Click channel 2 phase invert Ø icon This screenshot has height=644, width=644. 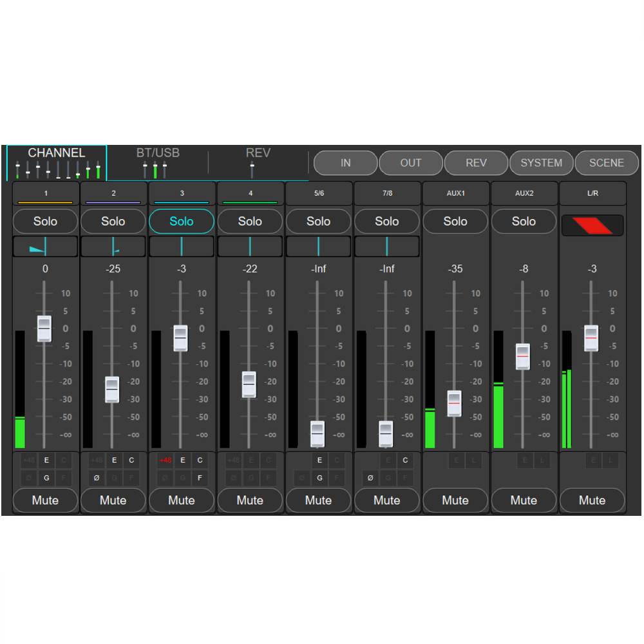click(x=97, y=478)
